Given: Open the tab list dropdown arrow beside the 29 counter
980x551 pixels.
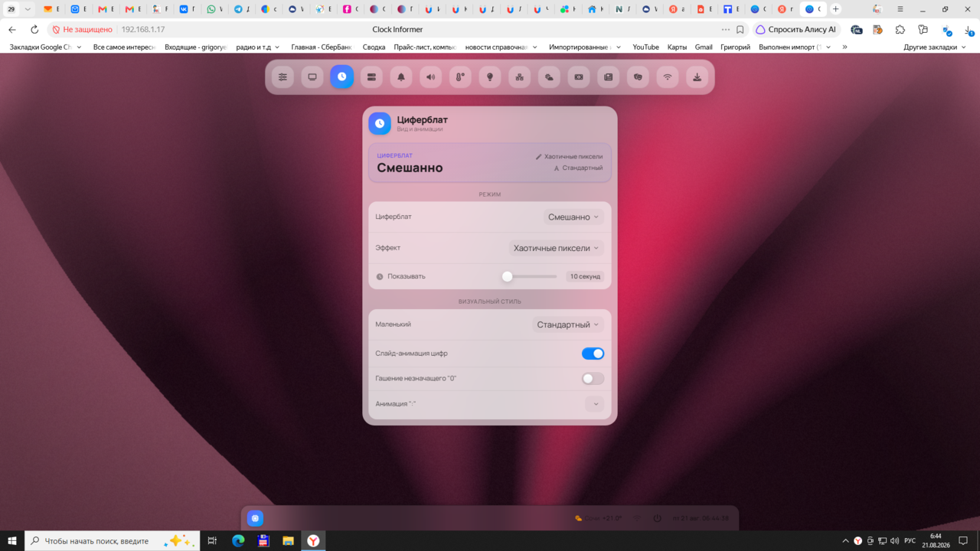Looking at the screenshot, I should tap(28, 9).
